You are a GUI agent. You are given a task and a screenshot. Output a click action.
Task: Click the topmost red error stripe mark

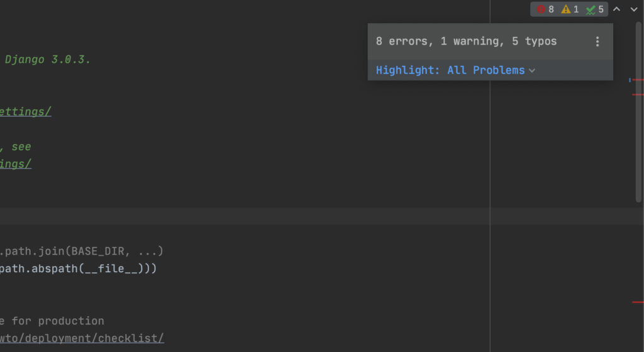click(x=638, y=80)
